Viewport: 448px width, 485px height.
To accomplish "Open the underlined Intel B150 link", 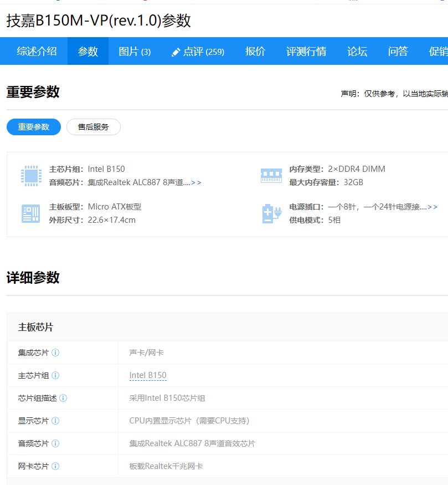I will coord(148,375).
